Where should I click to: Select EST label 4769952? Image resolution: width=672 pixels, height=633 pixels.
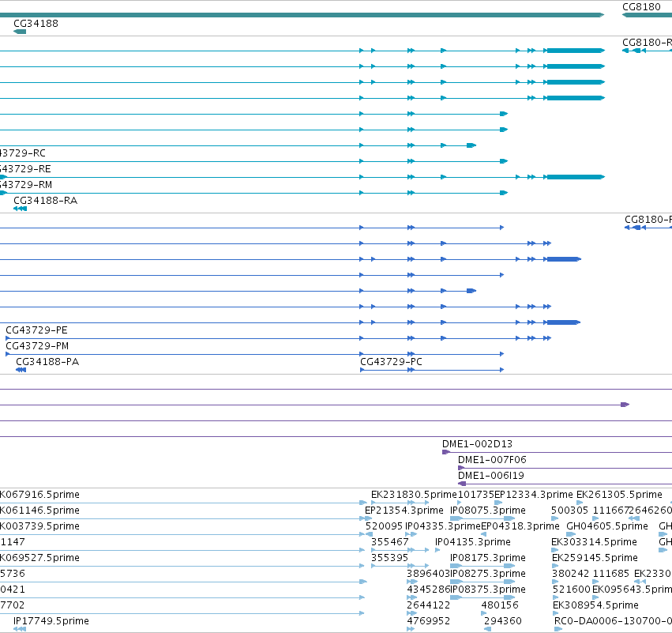[x=428, y=621]
